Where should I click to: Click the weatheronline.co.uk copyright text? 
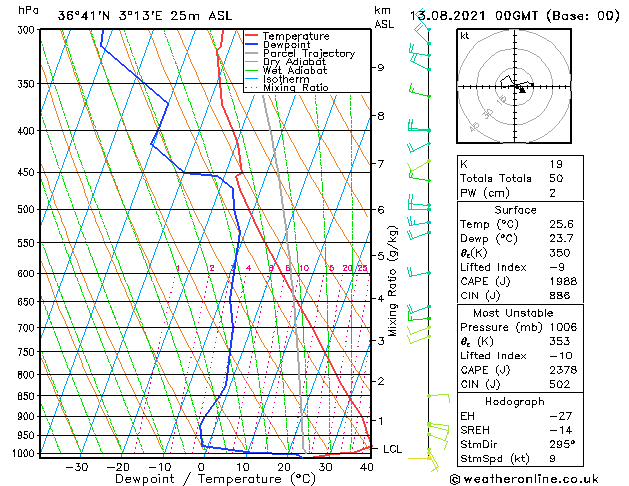pyautogui.click(x=524, y=479)
